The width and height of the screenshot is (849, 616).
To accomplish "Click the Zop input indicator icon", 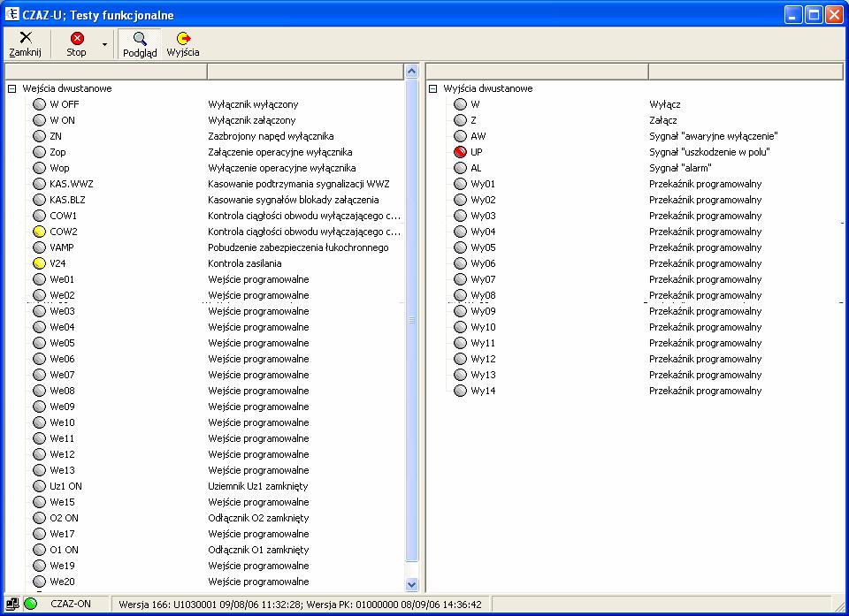I will coord(39,152).
